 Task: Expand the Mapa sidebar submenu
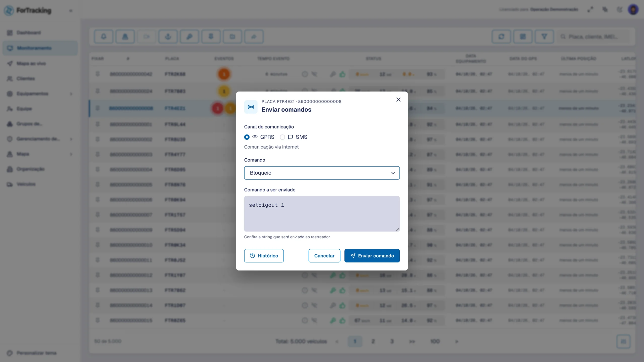point(71,154)
